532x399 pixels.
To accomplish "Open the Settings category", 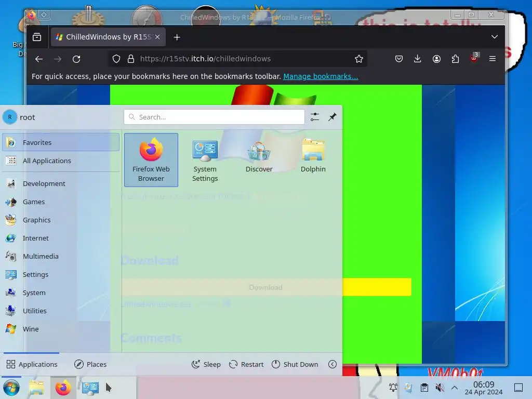I will (61, 274).
